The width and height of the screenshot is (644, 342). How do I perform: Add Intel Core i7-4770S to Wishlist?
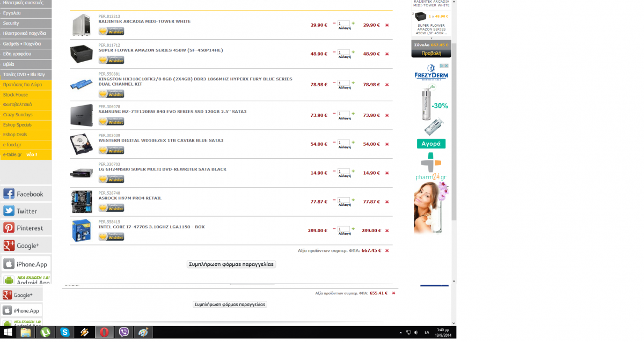pos(111,236)
